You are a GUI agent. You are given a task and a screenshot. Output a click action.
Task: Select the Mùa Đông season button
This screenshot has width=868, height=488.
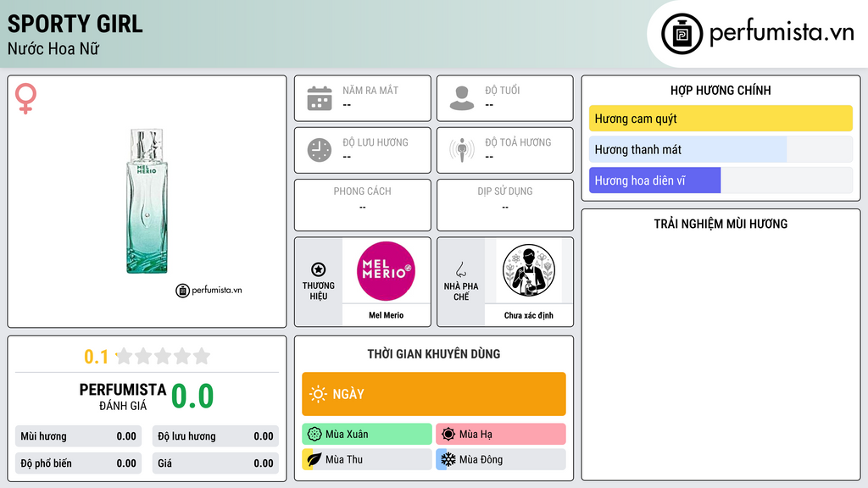tap(501, 459)
